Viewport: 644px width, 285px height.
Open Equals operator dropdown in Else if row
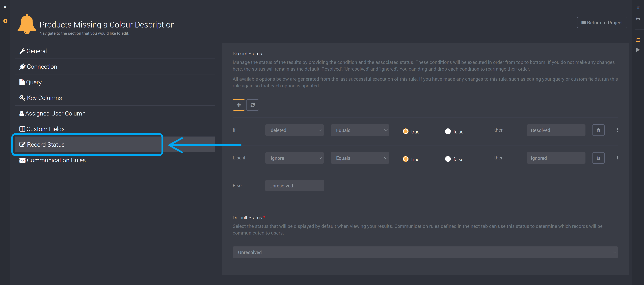click(360, 158)
